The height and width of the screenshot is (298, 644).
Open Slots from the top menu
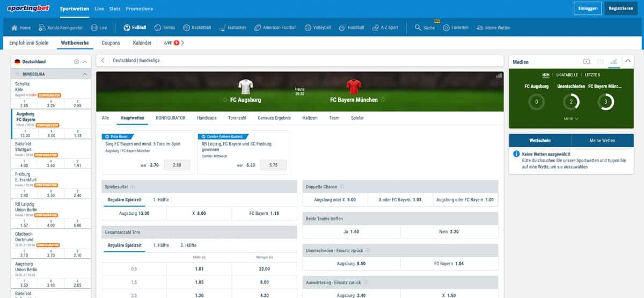pos(115,9)
